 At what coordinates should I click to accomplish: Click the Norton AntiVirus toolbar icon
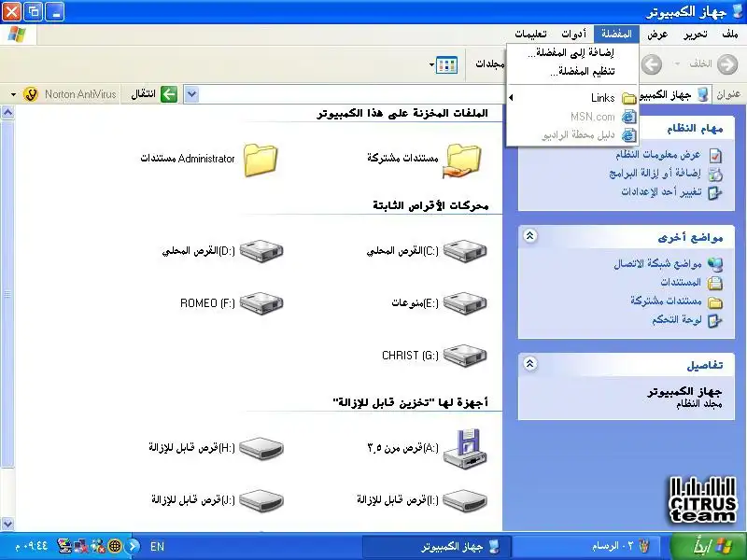point(31,94)
